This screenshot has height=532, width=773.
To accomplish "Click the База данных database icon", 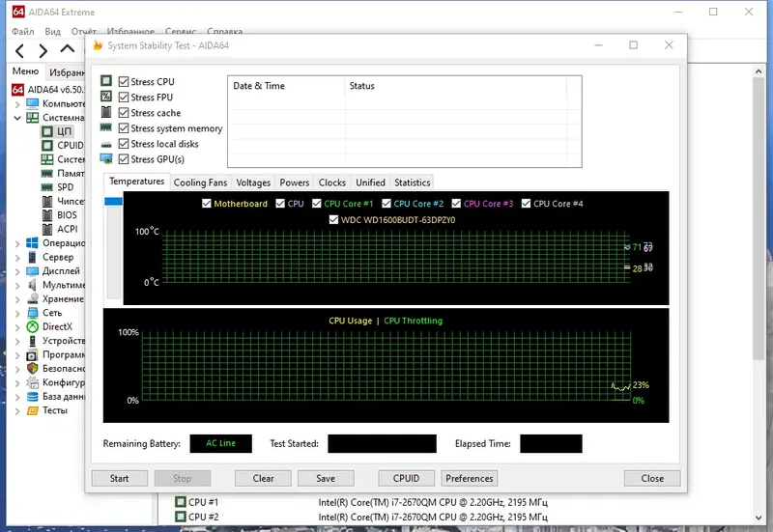I will [33, 397].
